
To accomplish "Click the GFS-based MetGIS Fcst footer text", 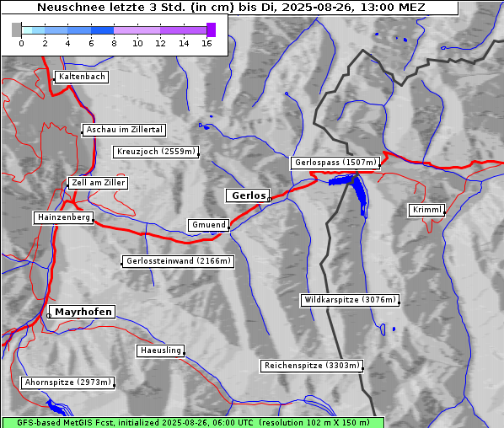I will click(193, 422).
